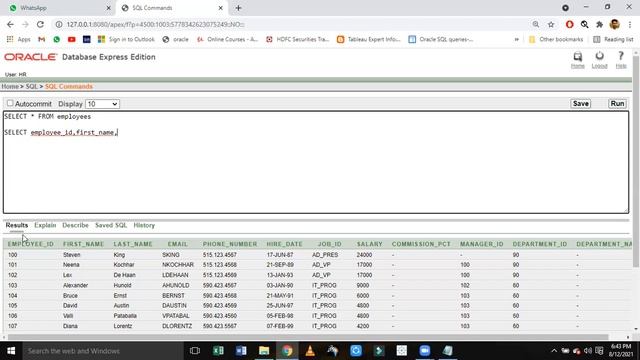This screenshot has width=640, height=360.
Task: Click the Windows search box
Action: point(102,351)
